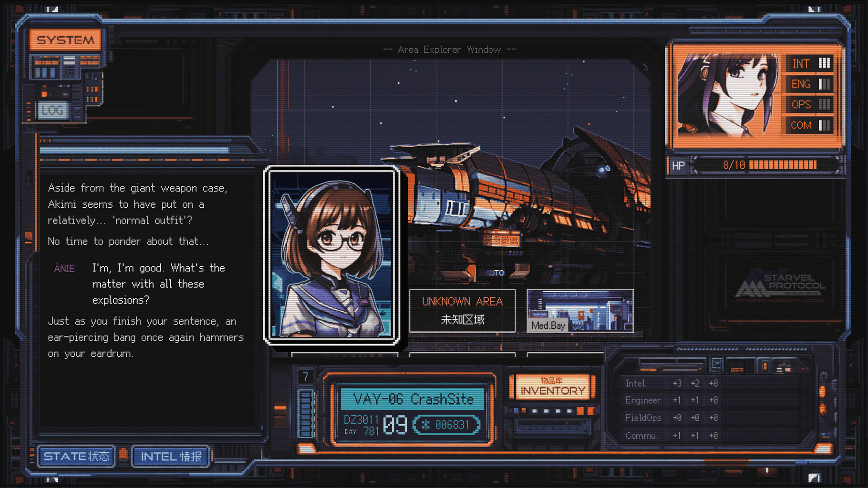Select the INT stat indicator
868x488 pixels.
pos(810,63)
